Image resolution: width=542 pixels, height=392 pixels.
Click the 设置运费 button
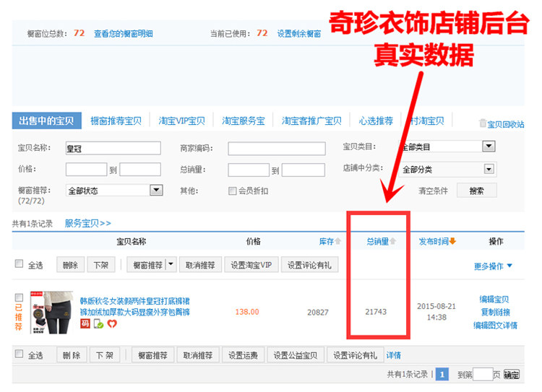coord(243,355)
